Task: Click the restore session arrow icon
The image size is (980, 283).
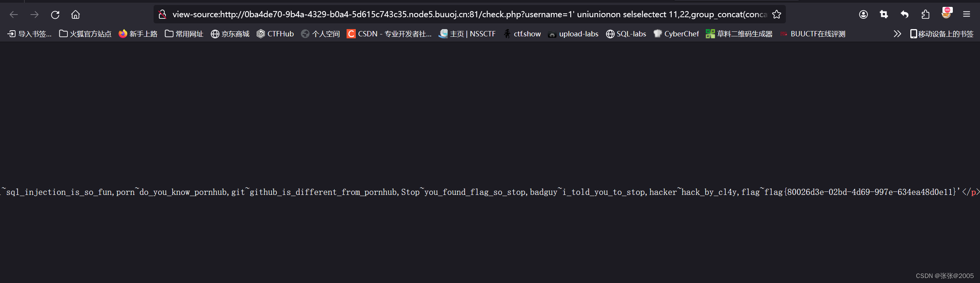Action: point(905,14)
